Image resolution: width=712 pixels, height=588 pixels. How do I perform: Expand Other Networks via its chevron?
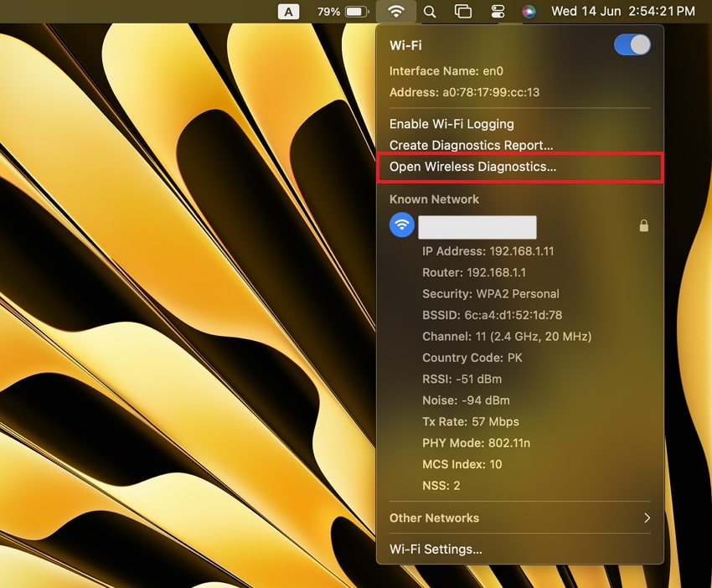(x=647, y=518)
